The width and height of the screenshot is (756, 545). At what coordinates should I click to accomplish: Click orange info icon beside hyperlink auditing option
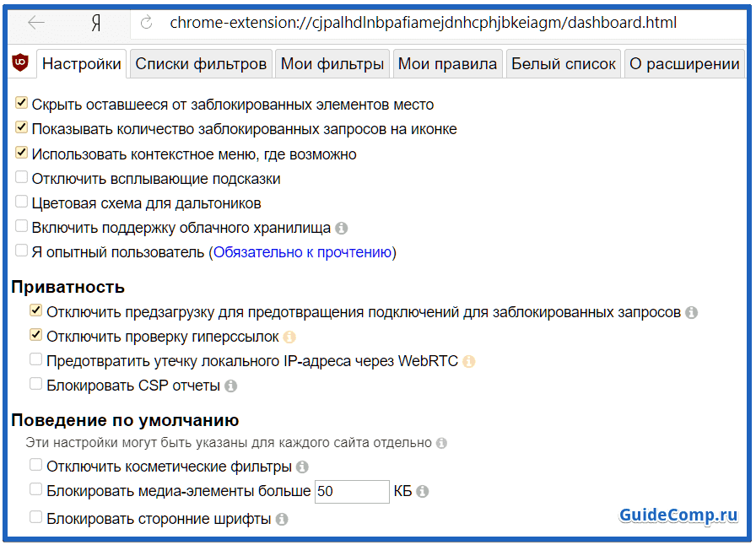(x=289, y=335)
